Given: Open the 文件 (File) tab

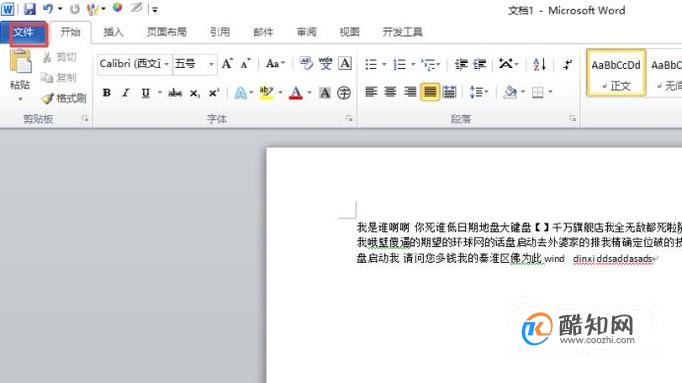Looking at the screenshot, I should click(23, 33).
